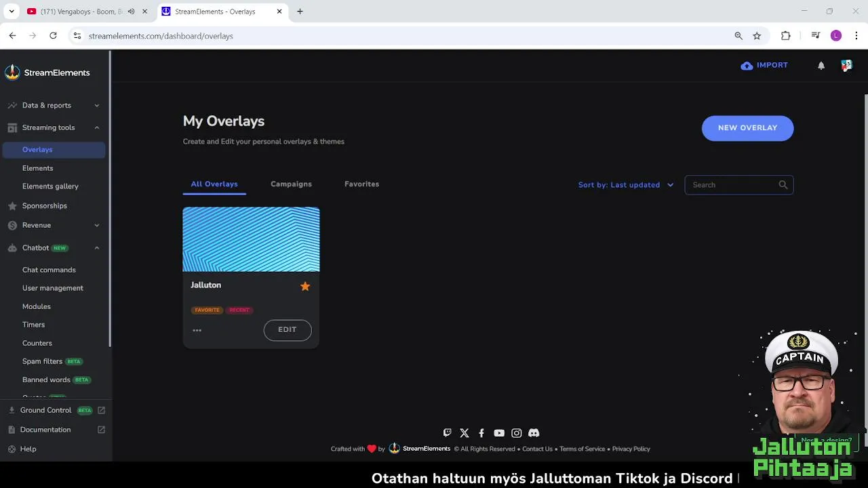Open Chrome profile avatar
The image size is (868, 488).
pos(836,36)
